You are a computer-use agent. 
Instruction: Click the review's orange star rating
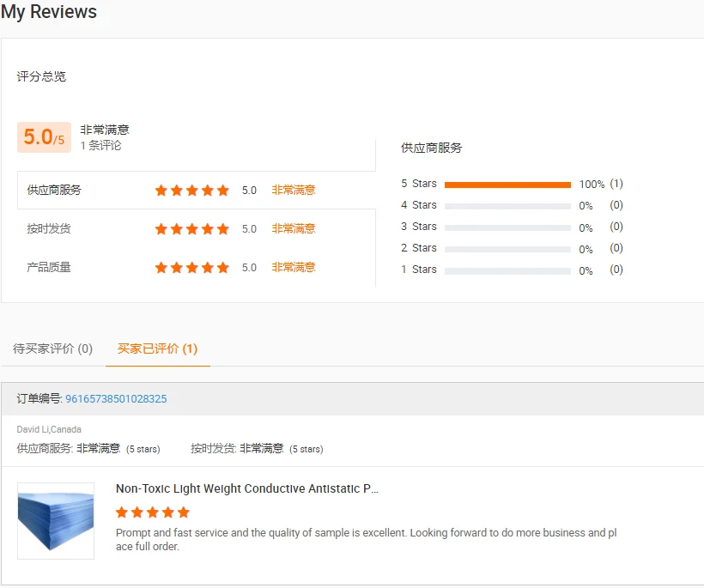pos(152,512)
